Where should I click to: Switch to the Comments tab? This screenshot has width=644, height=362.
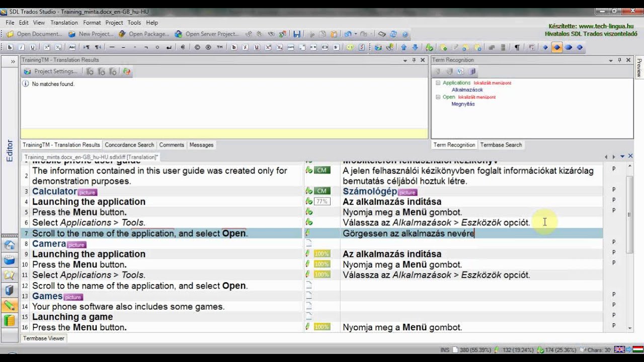[172, 145]
